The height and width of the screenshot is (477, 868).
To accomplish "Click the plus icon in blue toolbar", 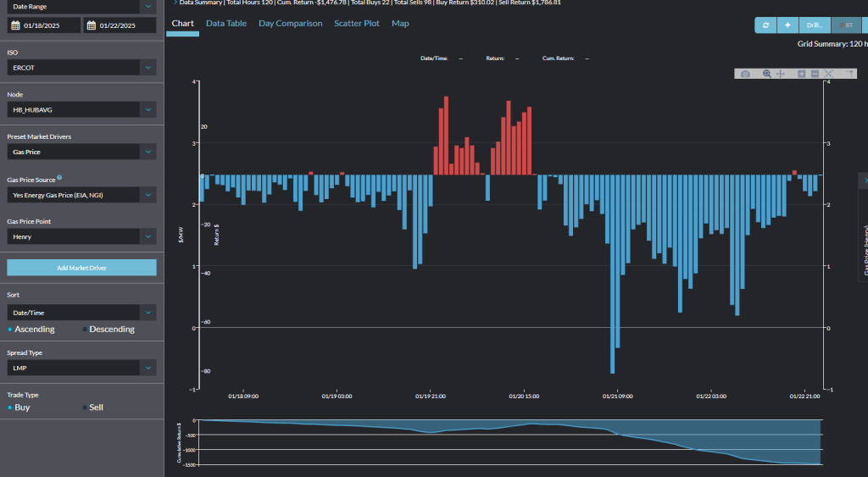I will pos(787,25).
